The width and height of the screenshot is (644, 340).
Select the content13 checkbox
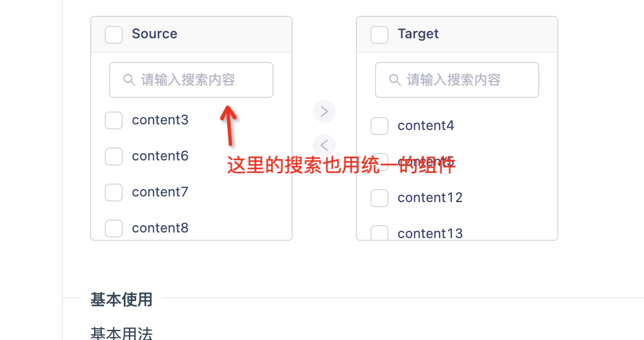(379, 233)
